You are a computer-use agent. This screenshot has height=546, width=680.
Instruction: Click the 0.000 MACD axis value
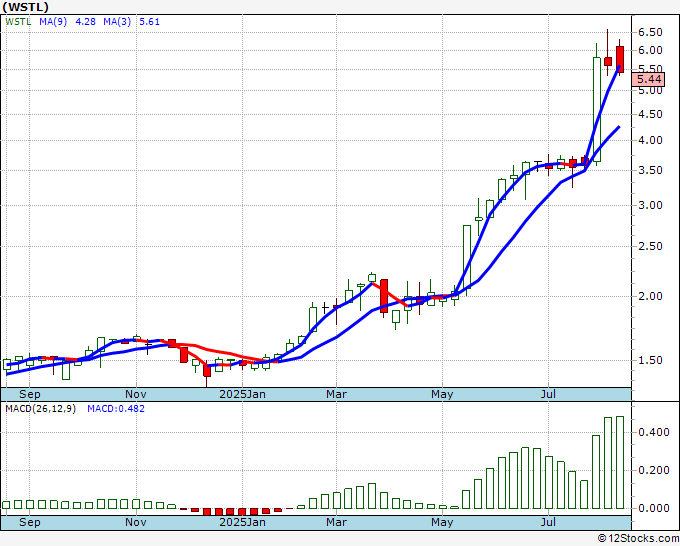tap(652, 508)
